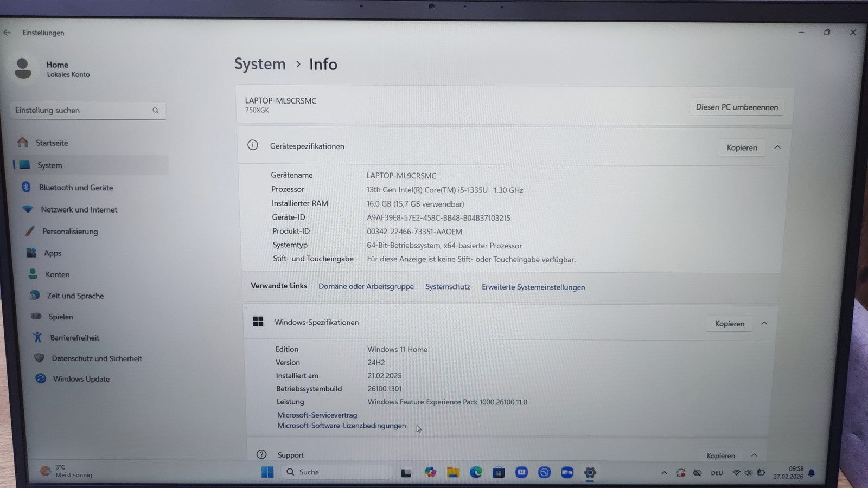Click the Betriebssystembuild value 26100.1301

click(385, 389)
